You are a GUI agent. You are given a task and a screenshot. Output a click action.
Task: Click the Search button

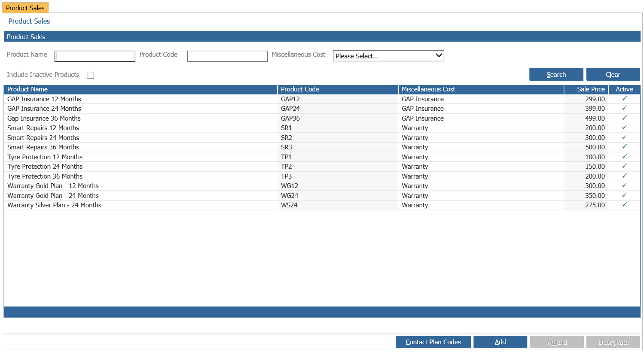[556, 74]
